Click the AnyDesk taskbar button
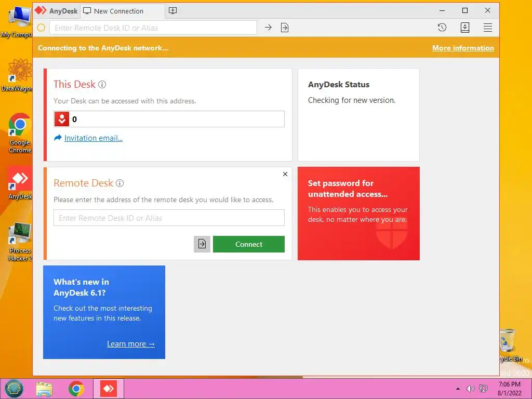 click(x=108, y=389)
